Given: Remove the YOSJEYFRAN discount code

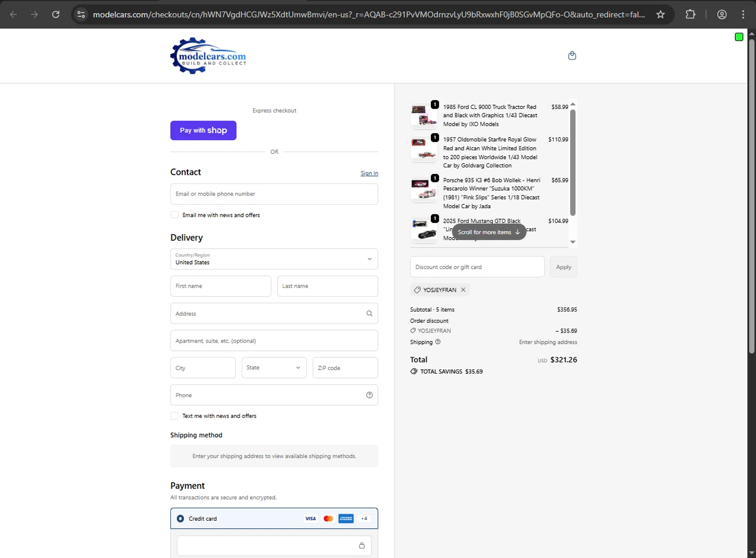Looking at the screenshot, I should coord(463,290).
